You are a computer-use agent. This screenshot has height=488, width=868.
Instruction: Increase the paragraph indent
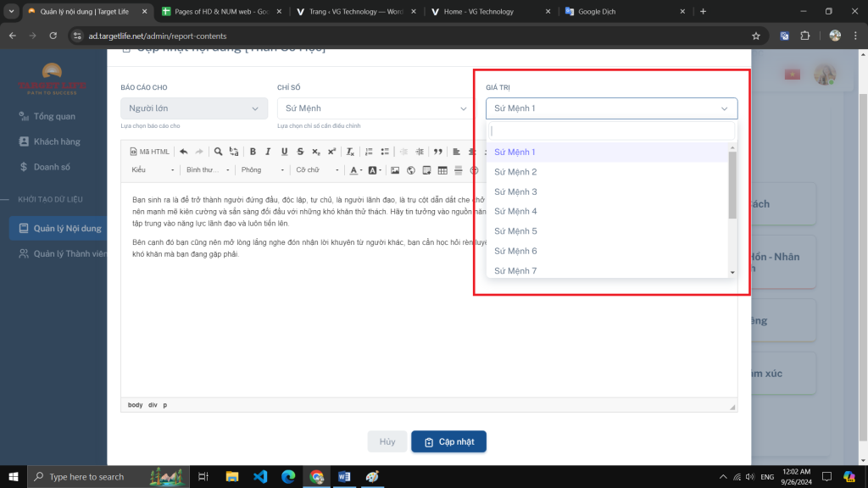tap(420, 152)
